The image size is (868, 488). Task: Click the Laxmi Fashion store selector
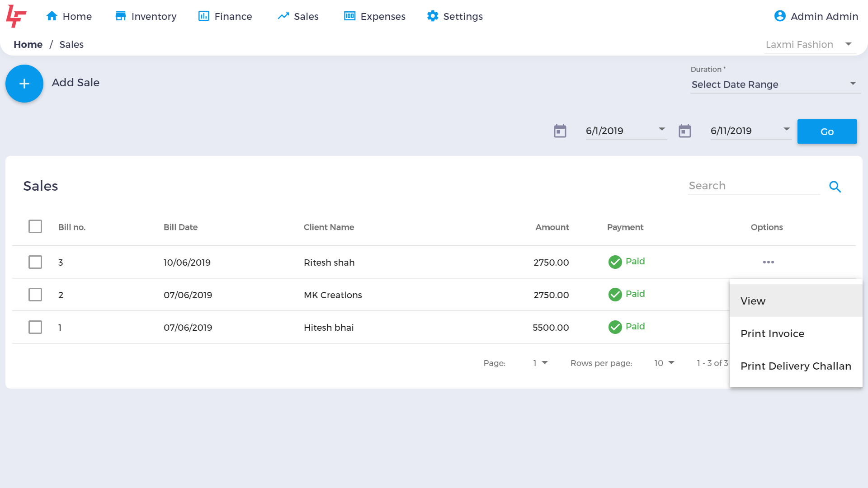807,44
